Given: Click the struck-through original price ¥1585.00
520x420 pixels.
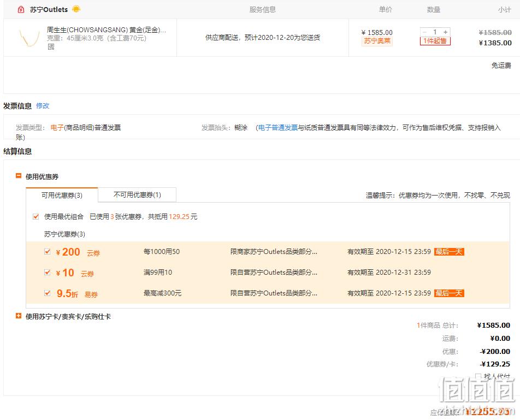Looking at the screenshot, I should pyautogui.click(x=495, y=32).
